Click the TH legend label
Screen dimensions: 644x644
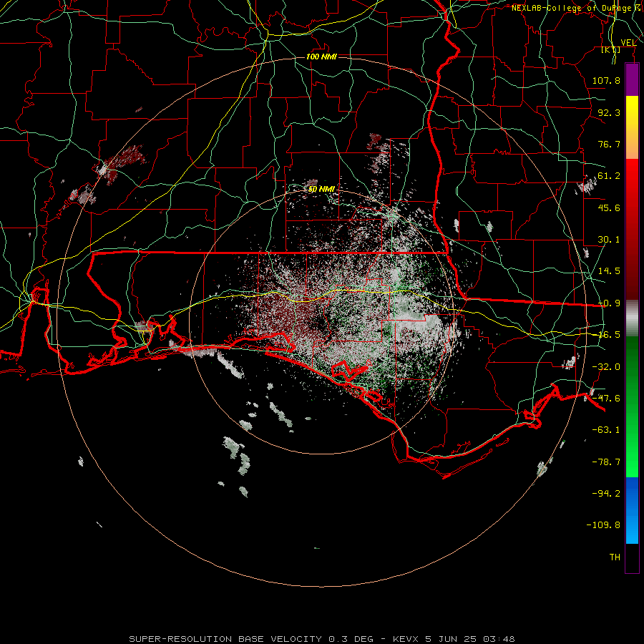coord(615,557)
